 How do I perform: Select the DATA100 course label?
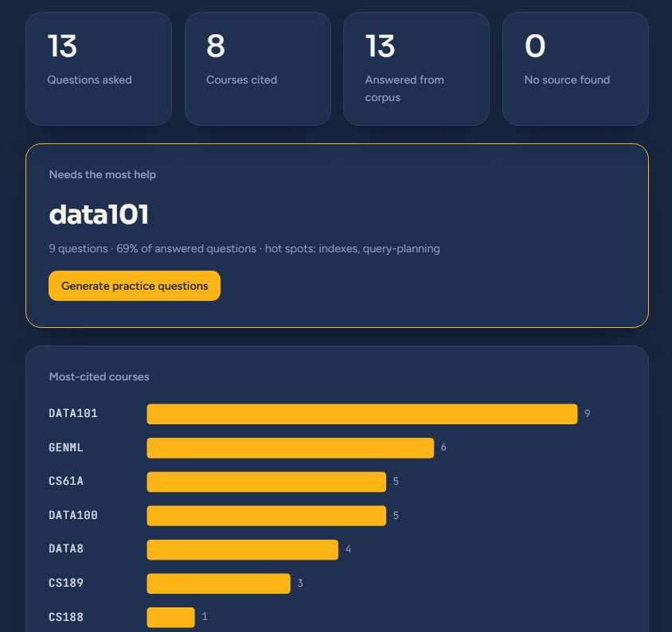[73, 515]
